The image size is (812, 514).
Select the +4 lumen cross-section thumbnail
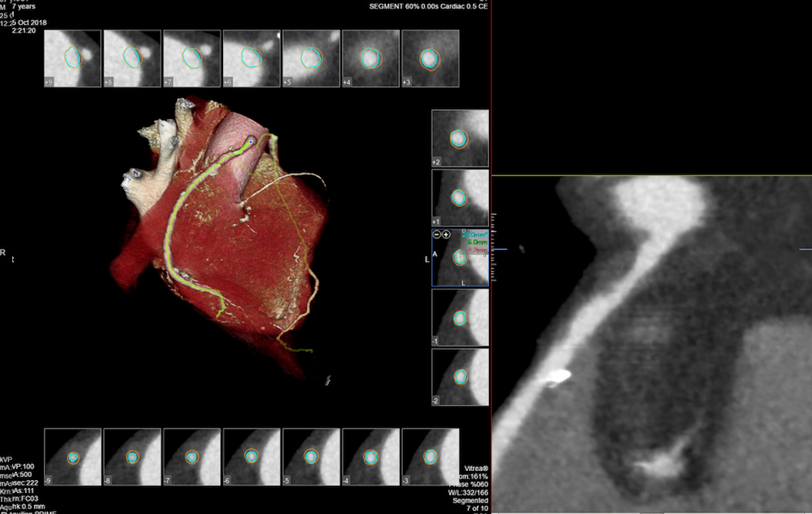(x=371, y=58)
